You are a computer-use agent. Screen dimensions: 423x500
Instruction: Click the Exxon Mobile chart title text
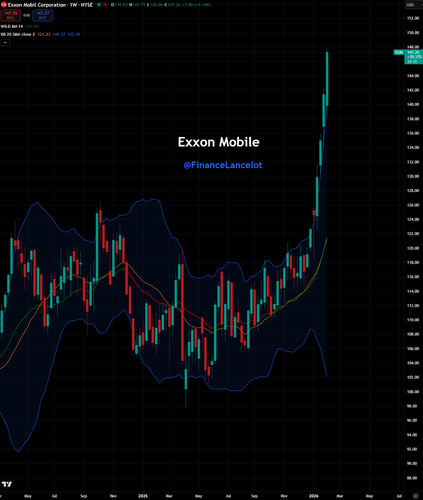click(219, 142)
